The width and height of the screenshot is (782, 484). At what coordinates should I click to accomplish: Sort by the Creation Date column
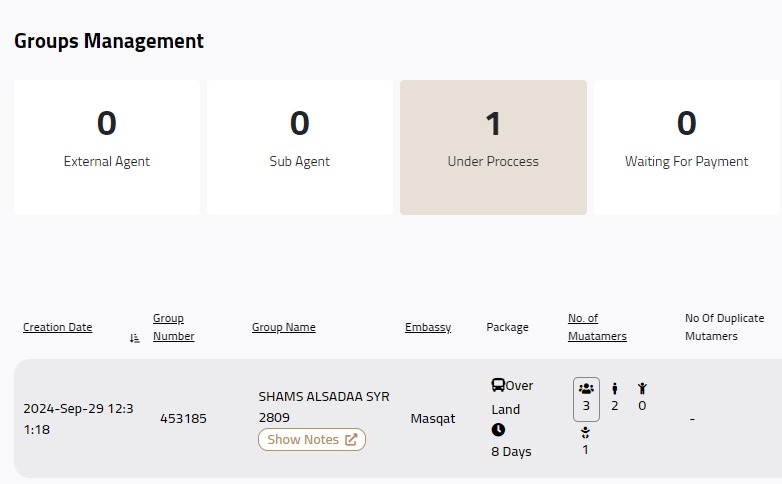[x=58, y=327]
